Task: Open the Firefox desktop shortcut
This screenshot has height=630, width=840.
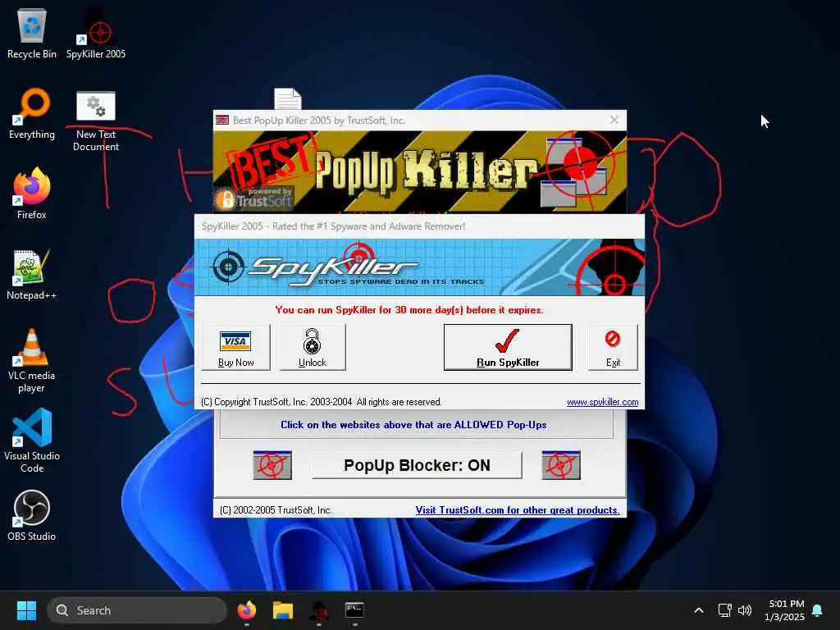Action: point(32,193)
